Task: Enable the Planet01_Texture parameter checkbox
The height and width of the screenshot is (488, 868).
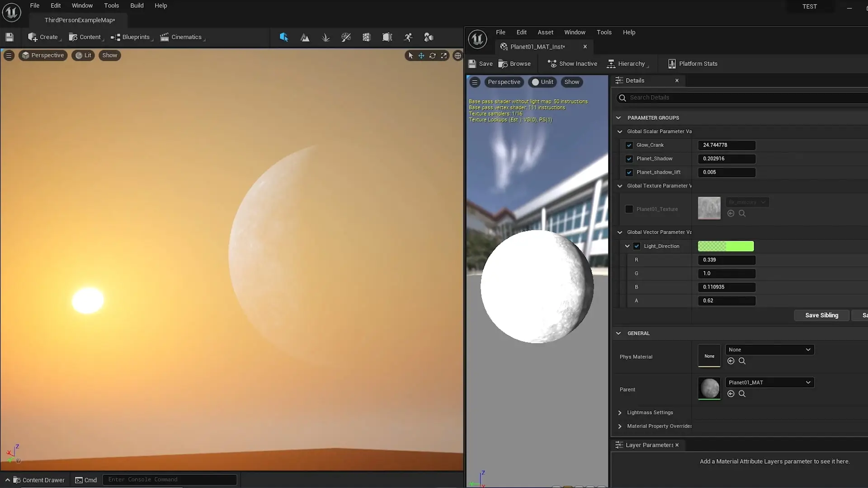Action: pos(629,209)
